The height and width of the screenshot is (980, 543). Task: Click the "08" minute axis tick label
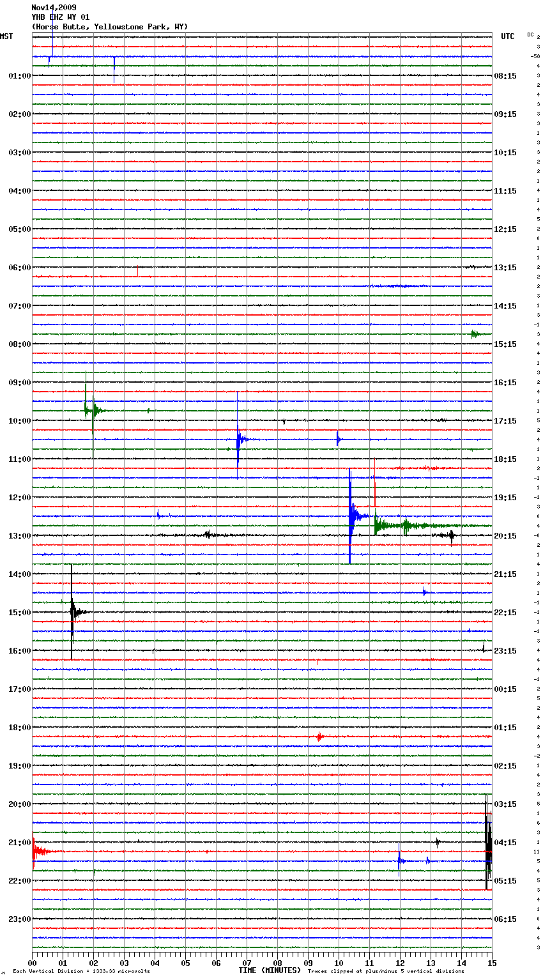[x=277, y=963]
